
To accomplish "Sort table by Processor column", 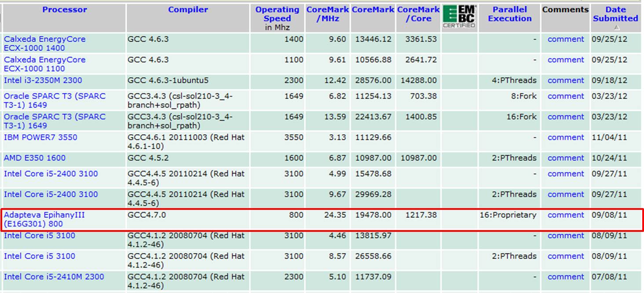I will pos(65,10).
